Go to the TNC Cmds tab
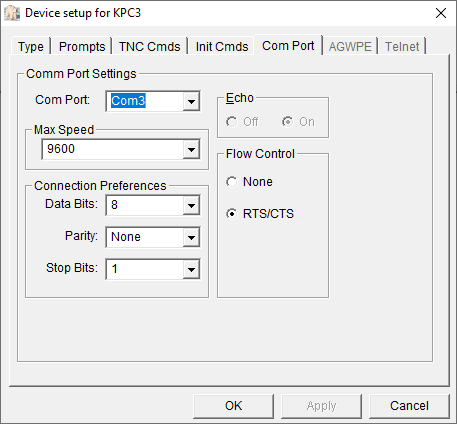This screenshot has width=457, height=424. tap(149, 46)
